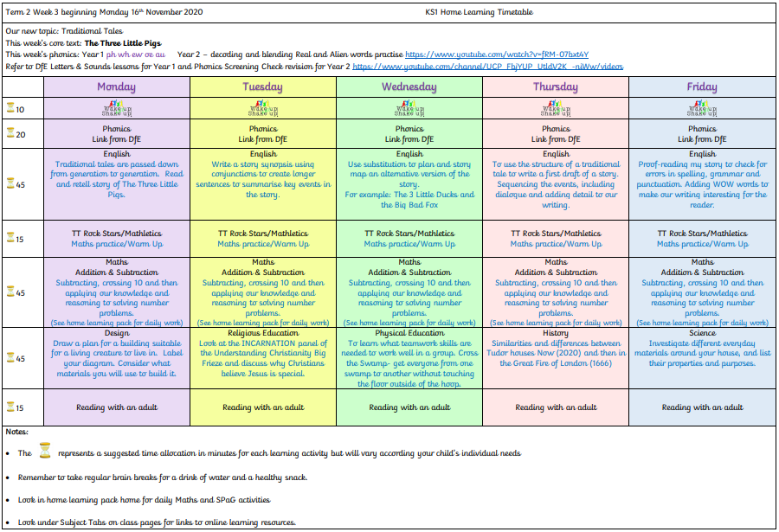Click Thursday's Wake Up Shake Up logo
779x532 pixels.
pyautogui.click(x=556, y=110)
